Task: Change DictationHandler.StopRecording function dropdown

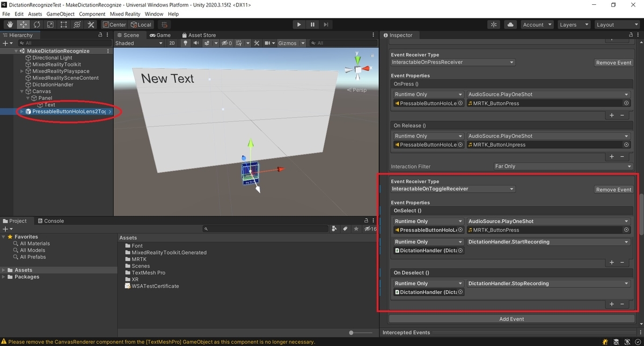Action: pyautogui.click(x=548, y=284)
